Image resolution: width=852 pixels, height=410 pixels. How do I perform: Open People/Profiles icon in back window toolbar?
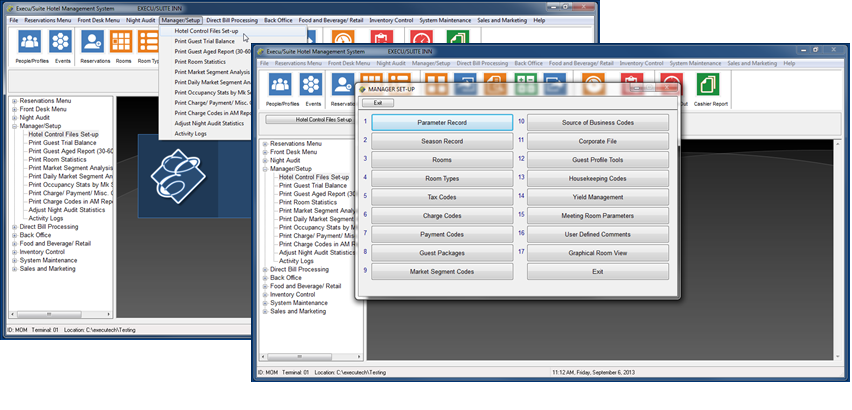point(29,41)
